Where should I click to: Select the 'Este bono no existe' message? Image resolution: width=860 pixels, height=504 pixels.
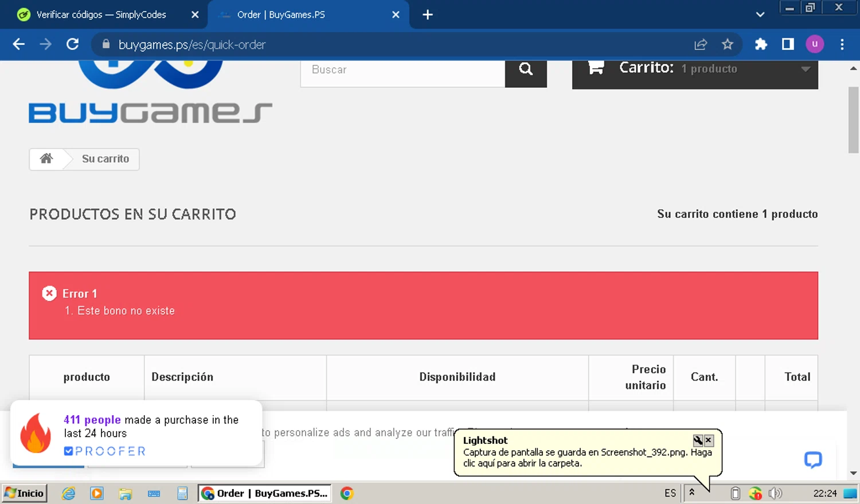[126, 311]
